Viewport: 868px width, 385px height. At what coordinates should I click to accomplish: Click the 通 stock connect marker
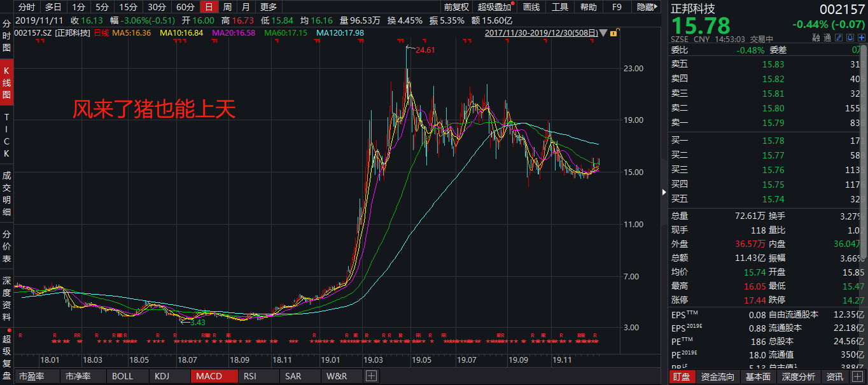coord(827,38)
